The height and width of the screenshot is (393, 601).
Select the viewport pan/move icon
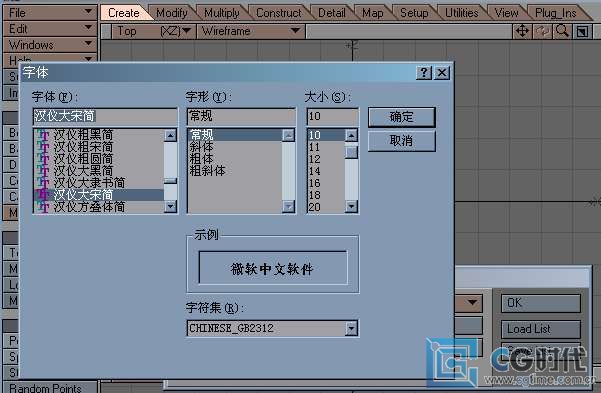(522, 31)
